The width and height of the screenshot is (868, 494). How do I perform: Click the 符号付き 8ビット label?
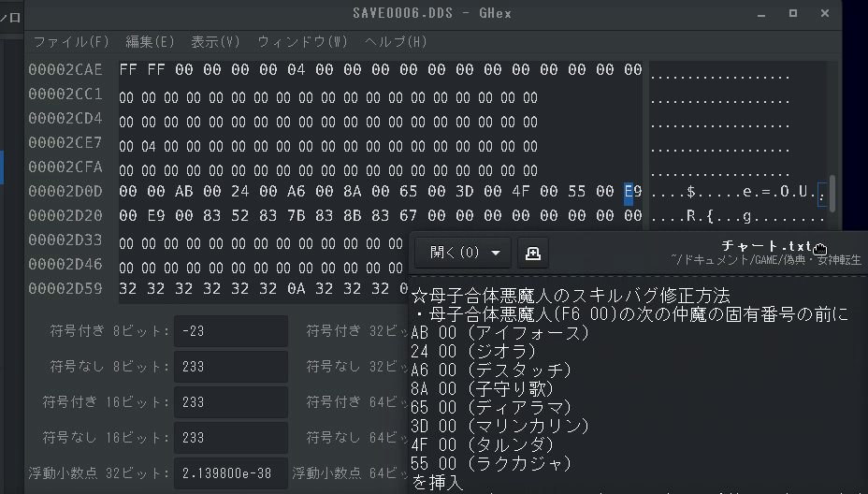click(109, 331)
